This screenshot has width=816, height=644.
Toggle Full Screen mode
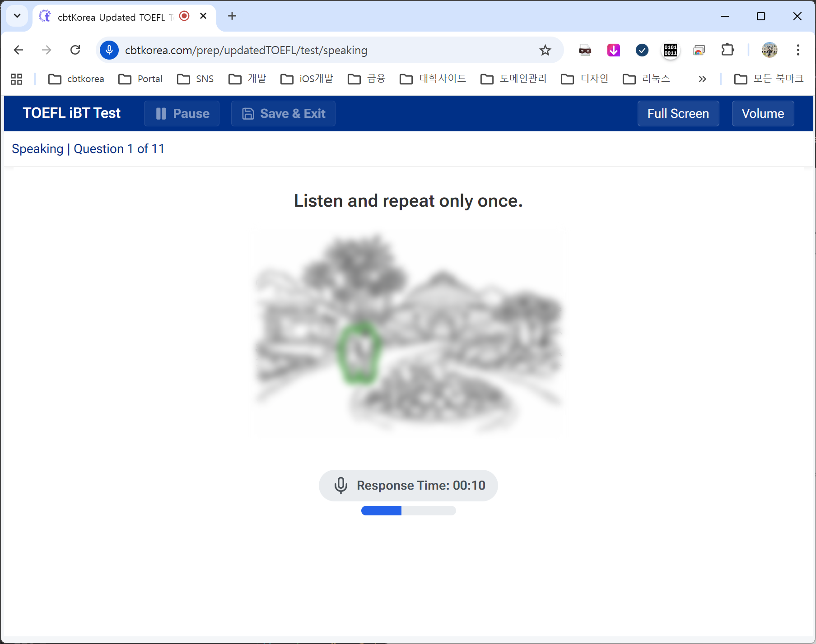click(678, 113)
